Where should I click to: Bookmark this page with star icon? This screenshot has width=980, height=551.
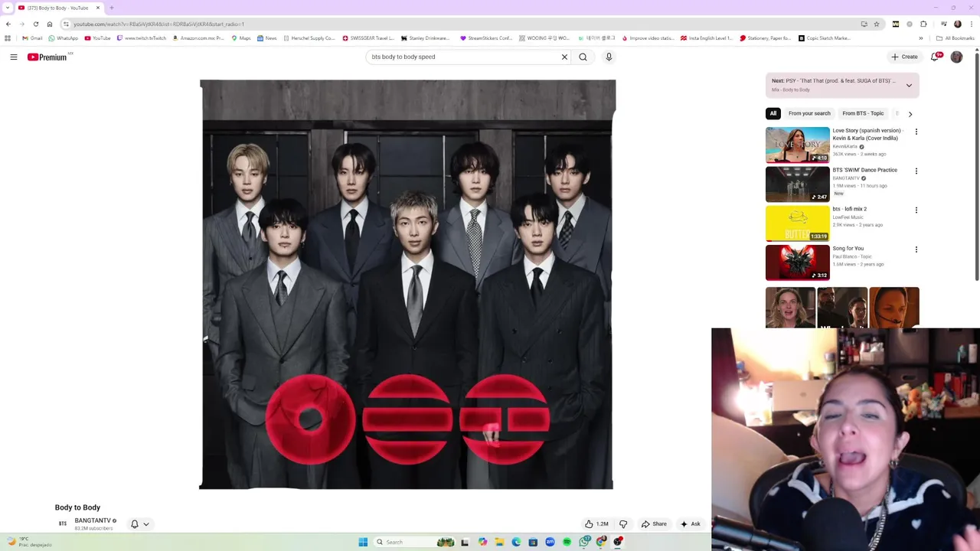(877, 24)
